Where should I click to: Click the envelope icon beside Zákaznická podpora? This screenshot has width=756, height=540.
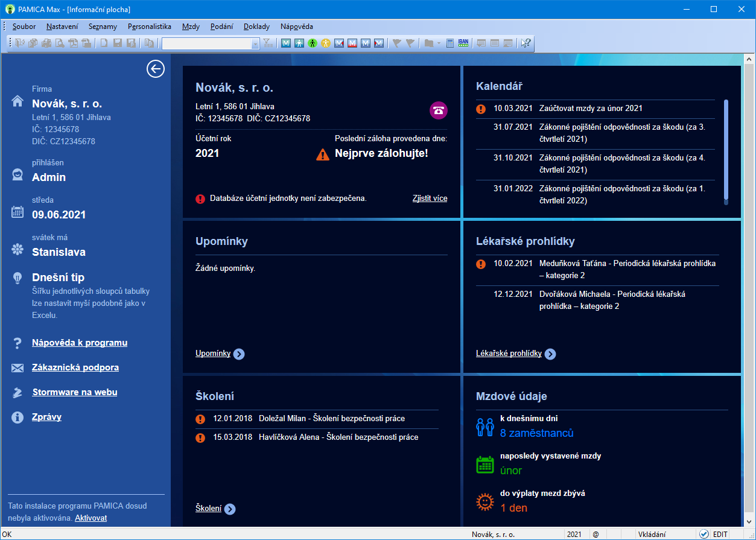pos(17,368)
